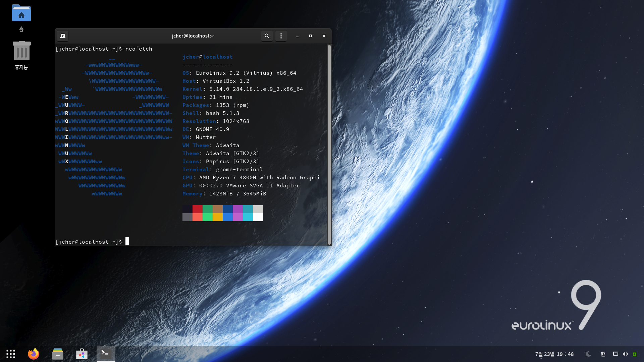Launch Firefox from the dock

(34, 354)
